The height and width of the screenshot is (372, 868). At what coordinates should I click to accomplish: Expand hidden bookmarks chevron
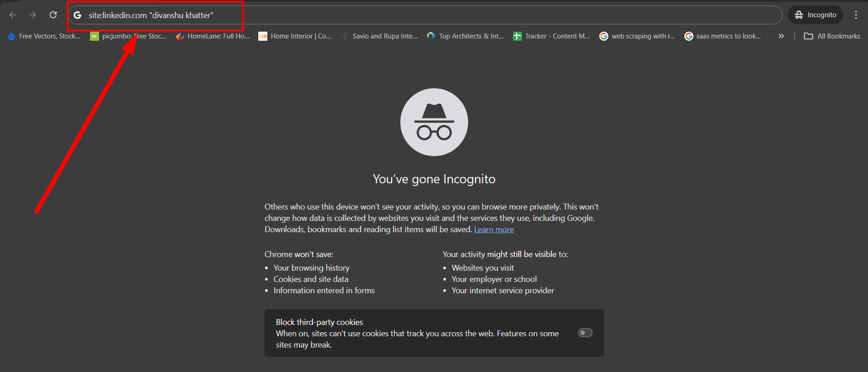(781, 36)
